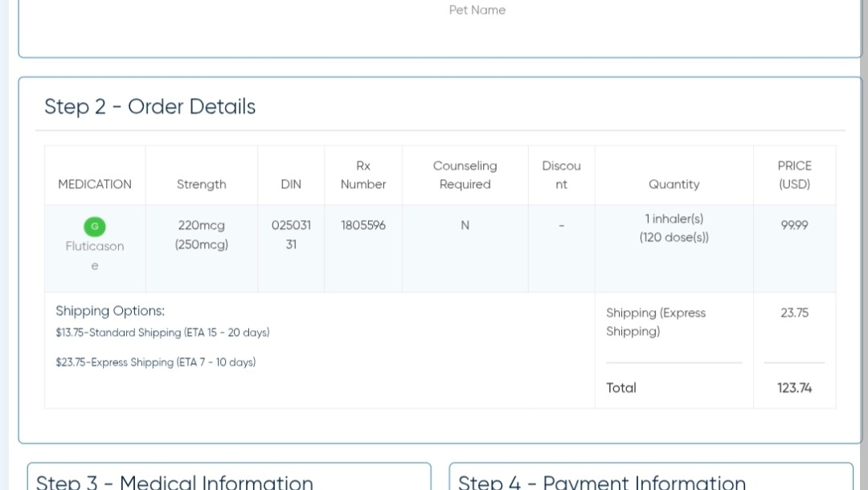Choose the $23.75 Express Shipping option
The image size is (868, 490).
(155, 362)
